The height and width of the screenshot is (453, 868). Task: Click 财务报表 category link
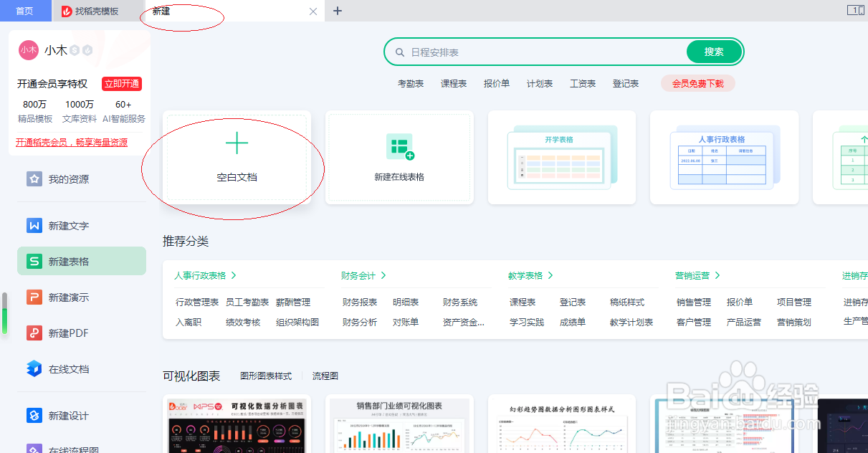pyautogui.click(x=360, y=302)
